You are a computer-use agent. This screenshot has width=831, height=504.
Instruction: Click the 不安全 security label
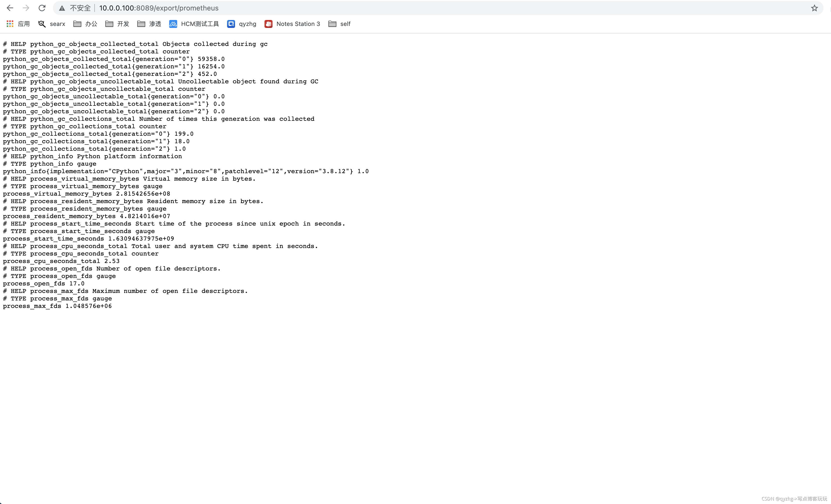(x=80, y=8)
